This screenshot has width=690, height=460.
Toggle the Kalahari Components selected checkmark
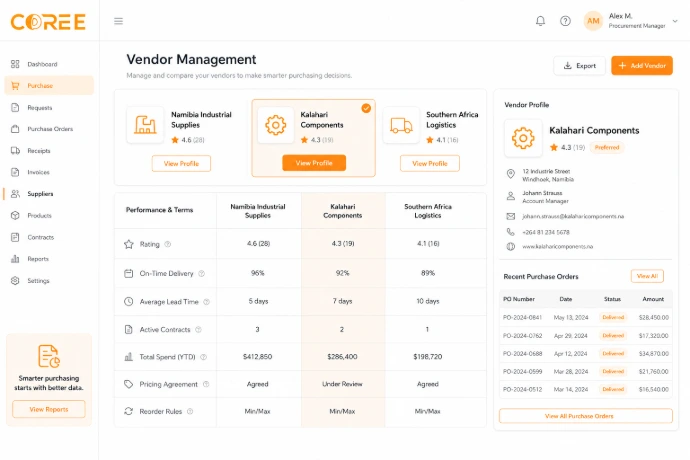pos(366,108)
